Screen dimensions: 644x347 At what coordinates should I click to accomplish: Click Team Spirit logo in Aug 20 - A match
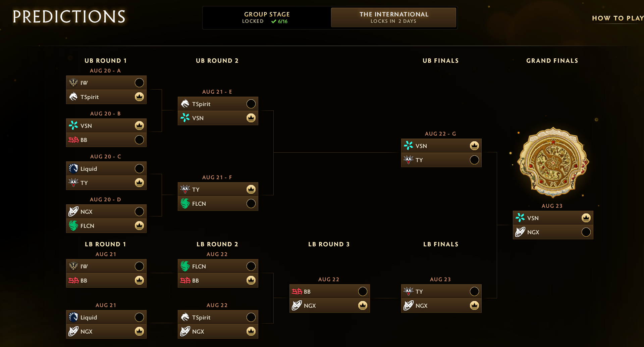tap(73, 97)
